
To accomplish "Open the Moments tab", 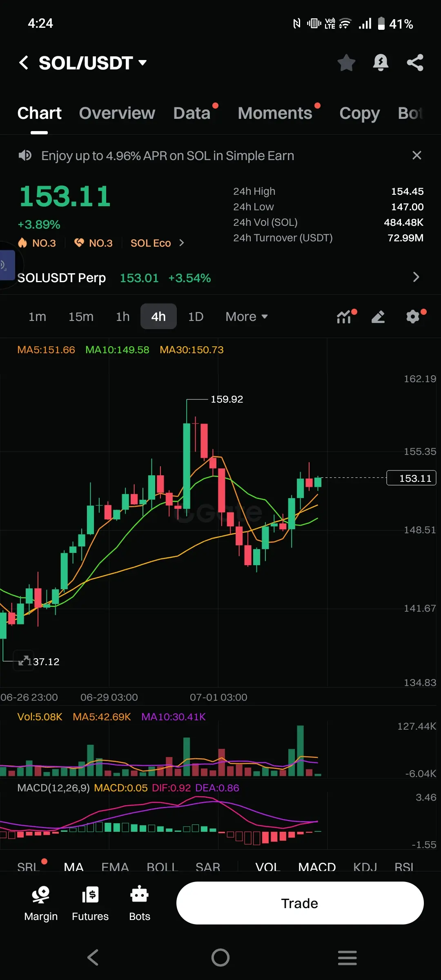I will pos(275,113).
